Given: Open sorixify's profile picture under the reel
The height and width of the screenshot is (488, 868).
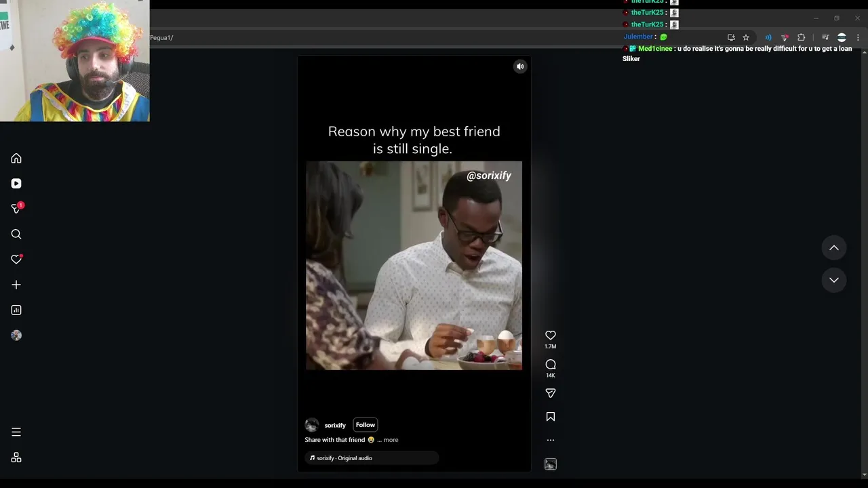Looking at the screenshot, I should [x=312, y=425].
